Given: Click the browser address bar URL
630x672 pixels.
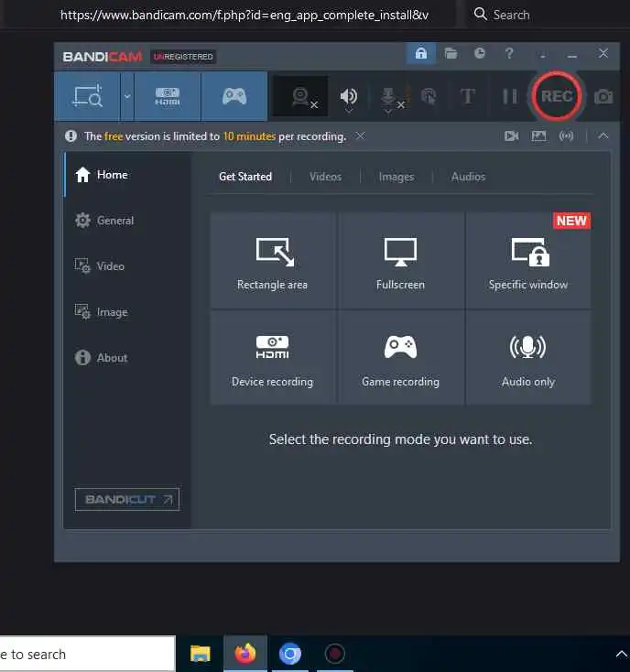Looking at the screenshot, I should point(244,15).
